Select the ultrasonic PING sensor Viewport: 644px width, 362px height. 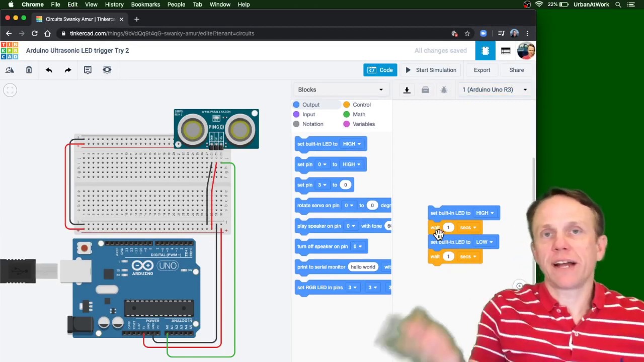point(216,129)
